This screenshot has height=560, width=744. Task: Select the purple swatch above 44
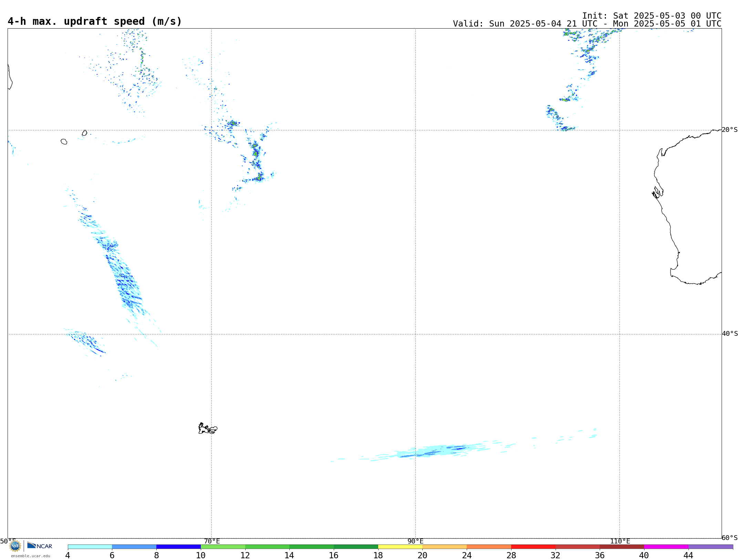tap(711, 547)
